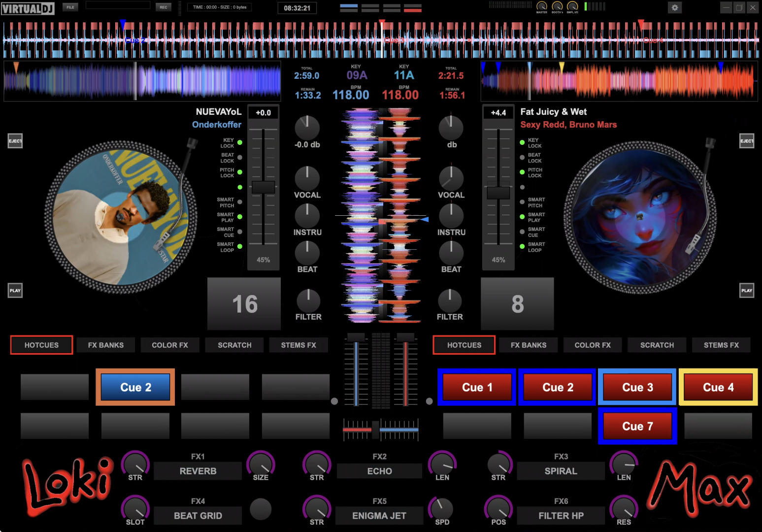Click the SMPL.VO sampler volume knob
Image resolution: width=762 pixels, height=532 pixels.
tap(572, 6)
